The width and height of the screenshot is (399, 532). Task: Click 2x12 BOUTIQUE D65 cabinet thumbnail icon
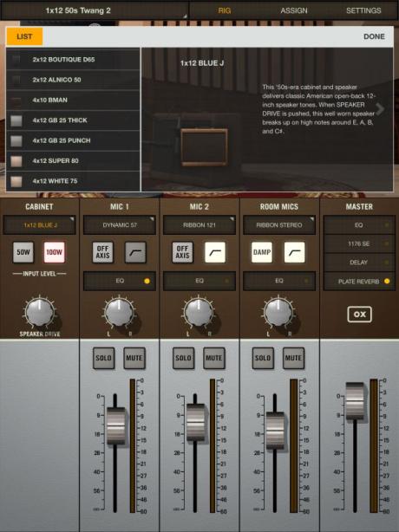pos(16,60)
